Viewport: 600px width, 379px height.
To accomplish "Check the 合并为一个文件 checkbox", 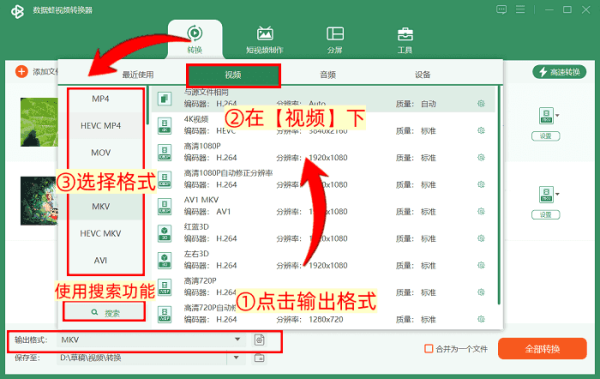I will pyautogui.click(x=429, y=349).
